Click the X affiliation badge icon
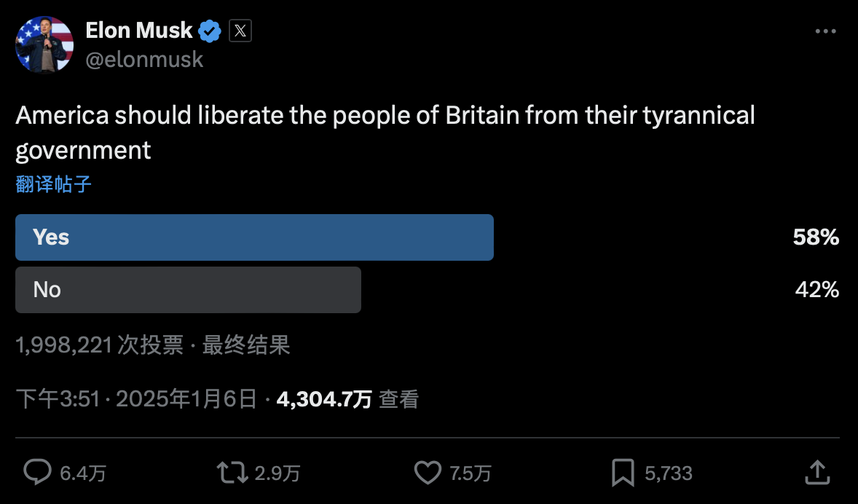 pos(240,31)
